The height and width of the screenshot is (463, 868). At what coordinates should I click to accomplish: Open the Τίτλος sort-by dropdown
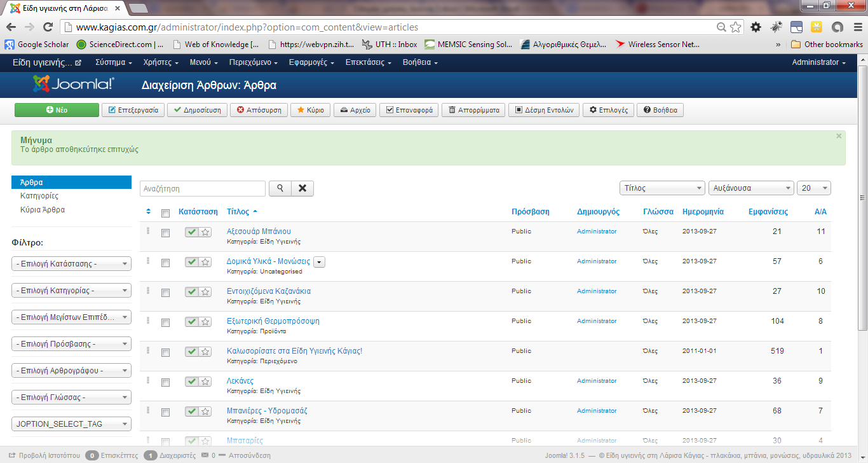pyautogui.click(x=662, y=188)
